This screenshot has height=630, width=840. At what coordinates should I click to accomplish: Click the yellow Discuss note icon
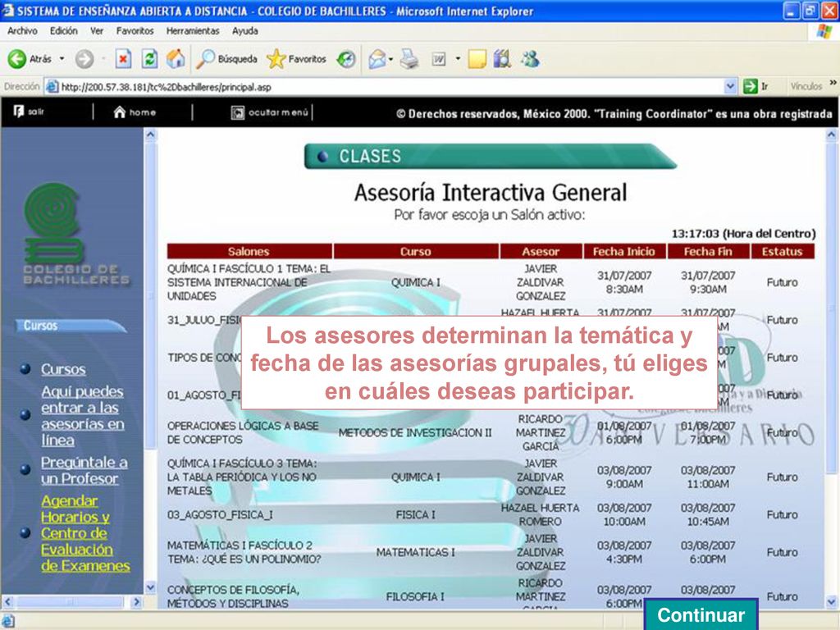coord(477,59)
